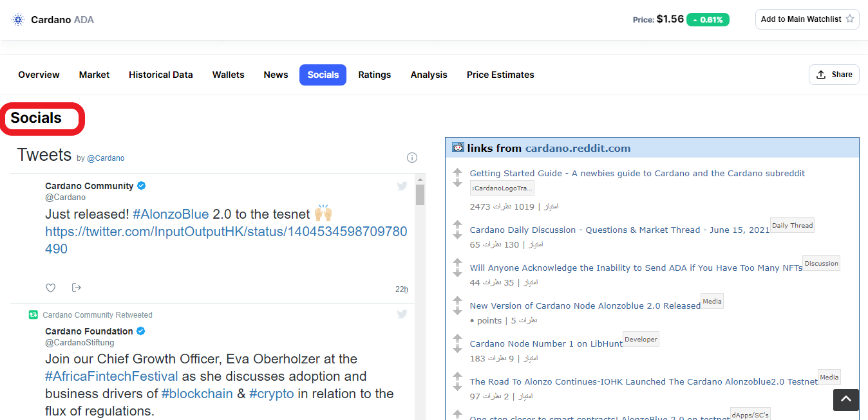Click Cardano Foundation verified badge

(141, 331)
